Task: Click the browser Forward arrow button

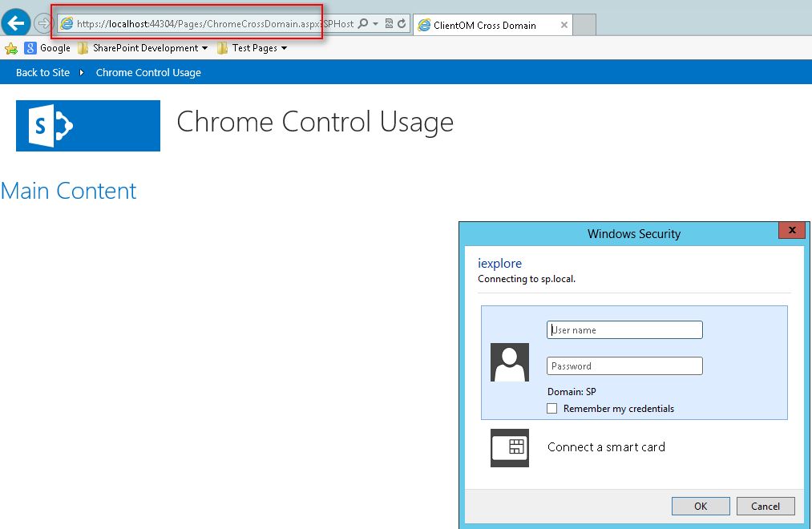Action: pos(43,23)
